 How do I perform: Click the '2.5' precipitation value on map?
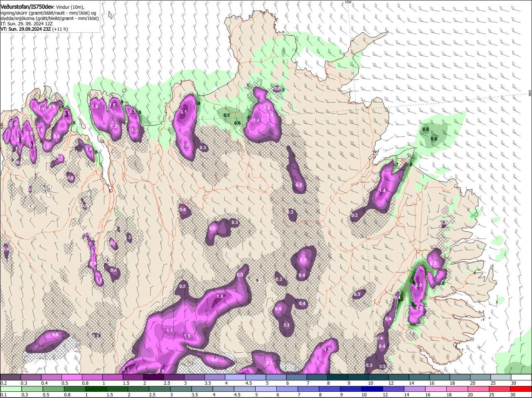[x=20, y=140]
